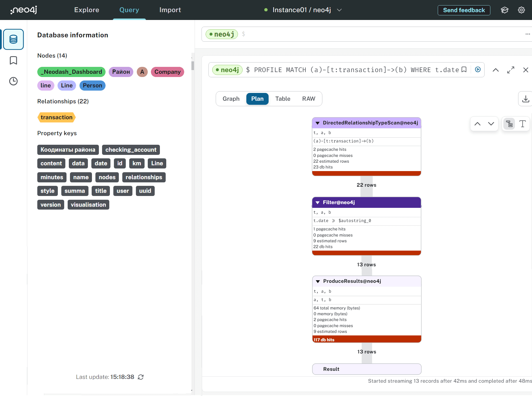The height and width of the screenshot is (396, 532).
Task: Click the Send feedback button
Action: coord(464,10)
